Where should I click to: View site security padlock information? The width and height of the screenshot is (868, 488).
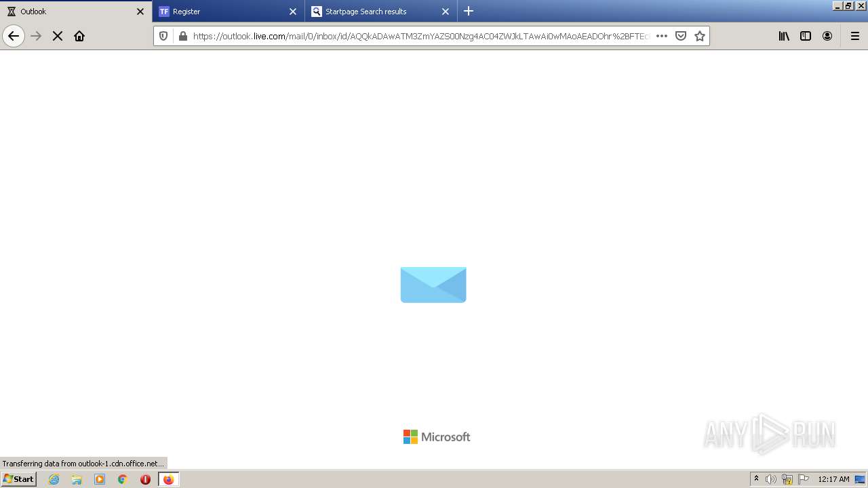click(182, 36)
